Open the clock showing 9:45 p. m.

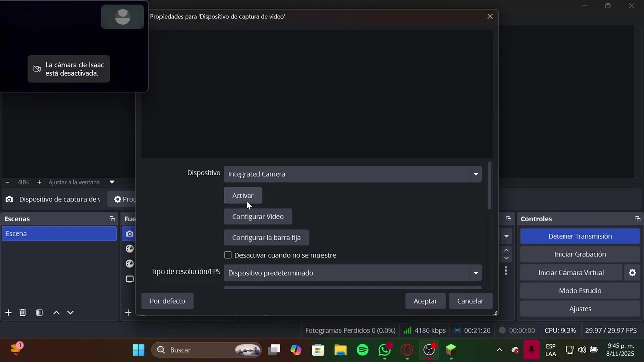tap(620, 350)
